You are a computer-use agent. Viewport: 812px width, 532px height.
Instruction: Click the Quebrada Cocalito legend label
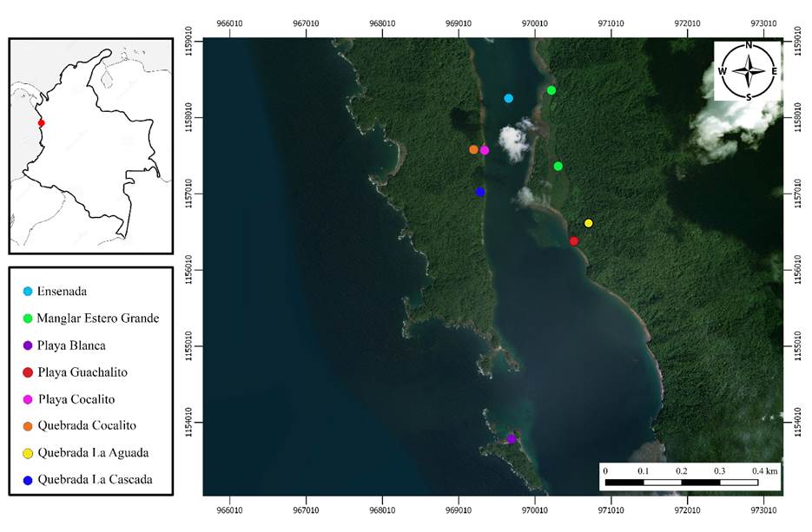point(86,426)
